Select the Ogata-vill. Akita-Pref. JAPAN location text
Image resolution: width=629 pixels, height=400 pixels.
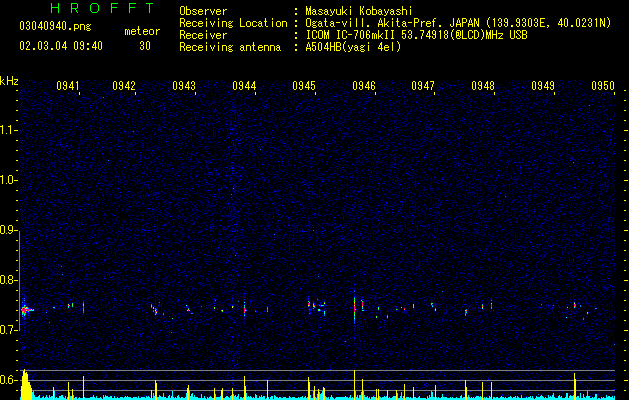click(x=458, y=23)
